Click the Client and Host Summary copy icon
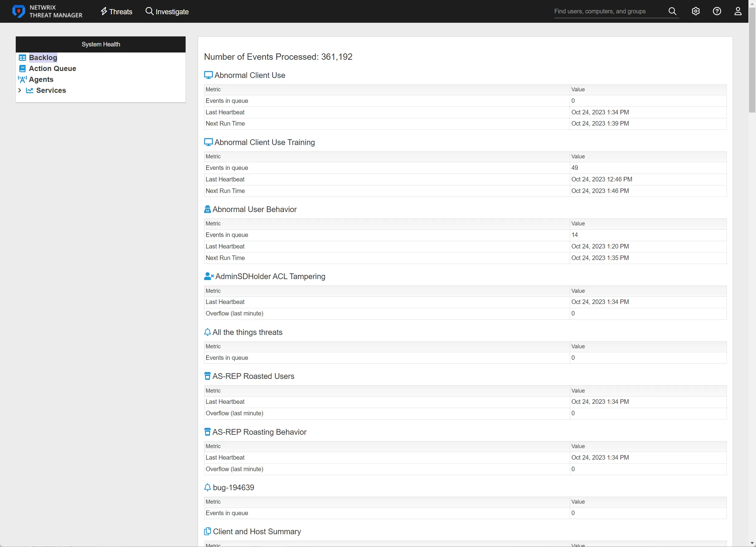The height and width of the screenshot is (547, 756). pos(207,531)
